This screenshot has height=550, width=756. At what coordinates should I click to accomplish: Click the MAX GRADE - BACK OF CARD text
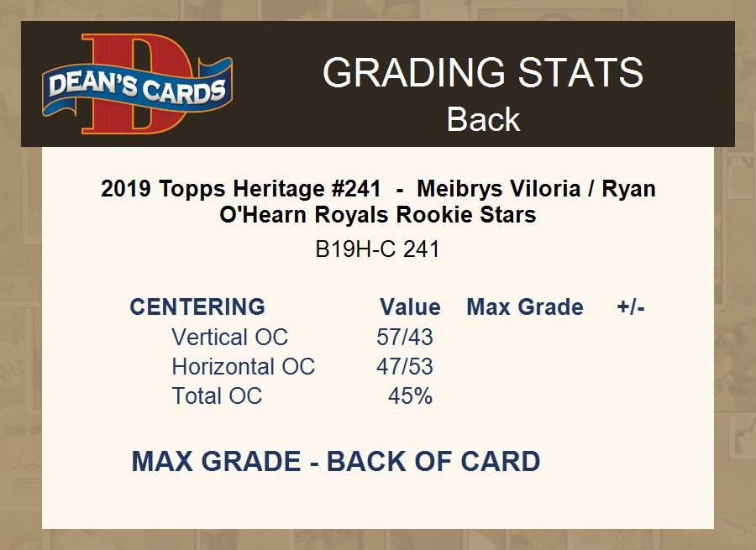(335, 461)
